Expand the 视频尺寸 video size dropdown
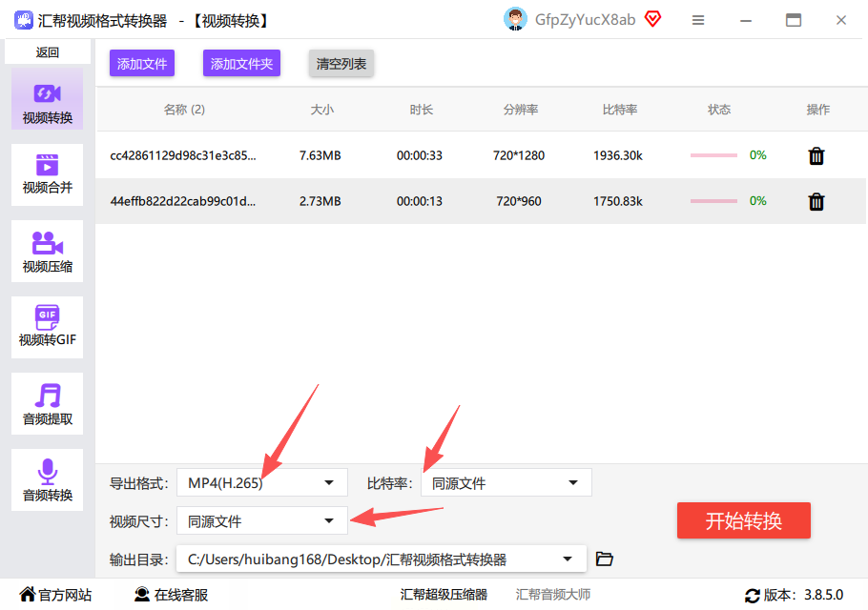This screenshot has height=610, width=868. (262, 521)
